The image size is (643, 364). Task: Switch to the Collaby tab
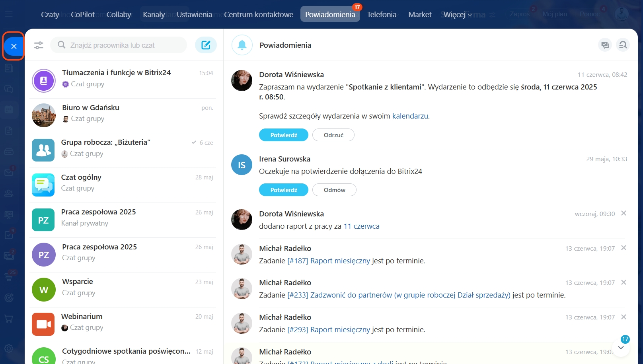119,15
